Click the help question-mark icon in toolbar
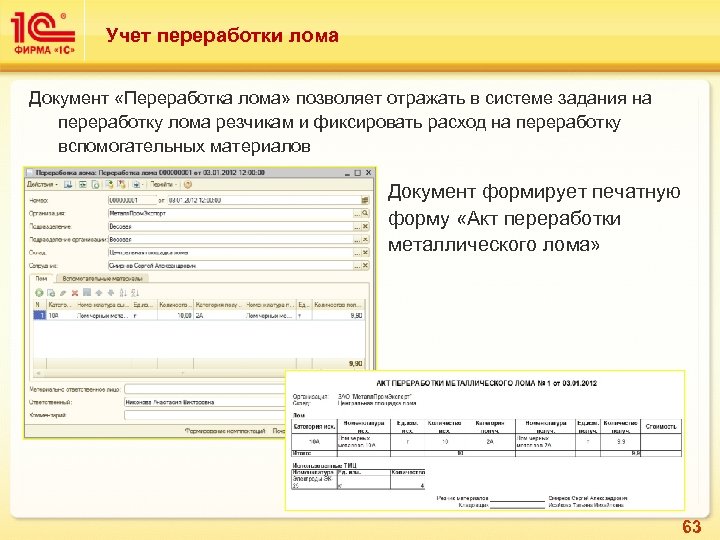Viewport: 720px width, 540px height. (188, 185)
